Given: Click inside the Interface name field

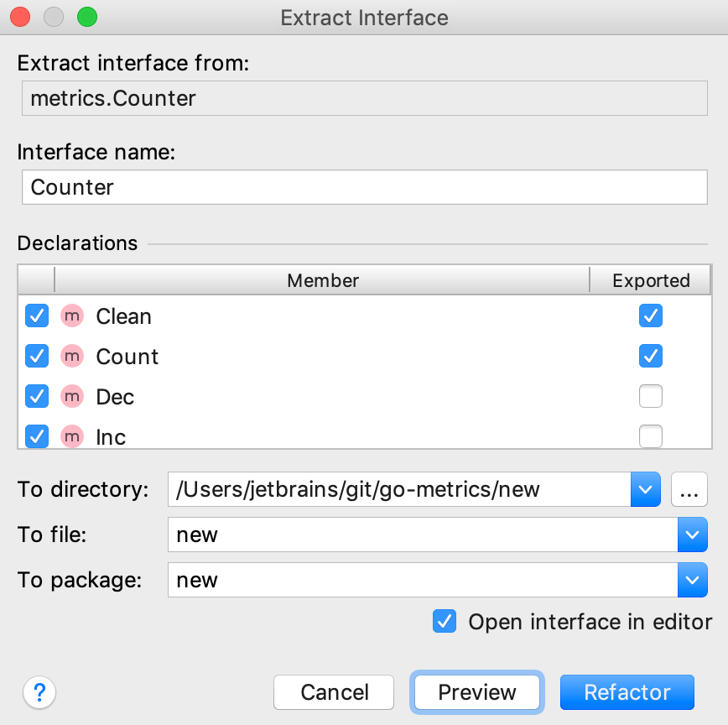Looking at the screenshot, I should point(364,187).
